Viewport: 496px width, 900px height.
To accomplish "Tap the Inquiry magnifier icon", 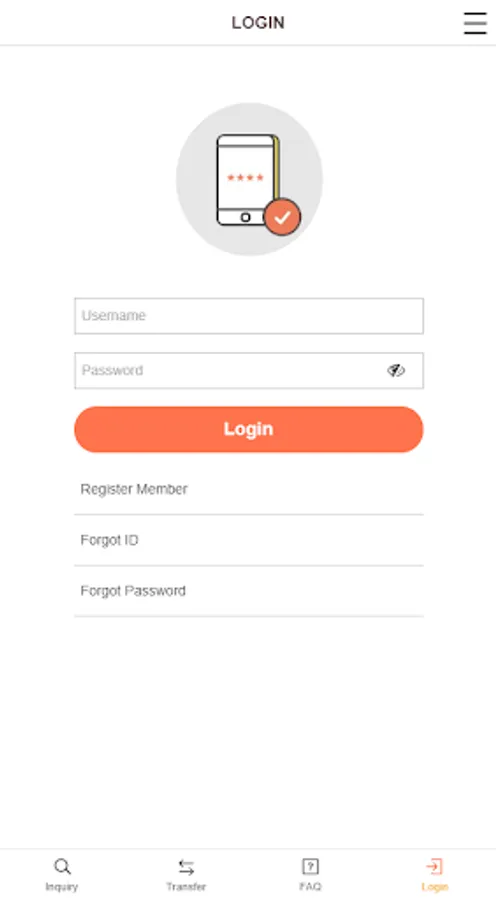I will (x=62, y=866).
